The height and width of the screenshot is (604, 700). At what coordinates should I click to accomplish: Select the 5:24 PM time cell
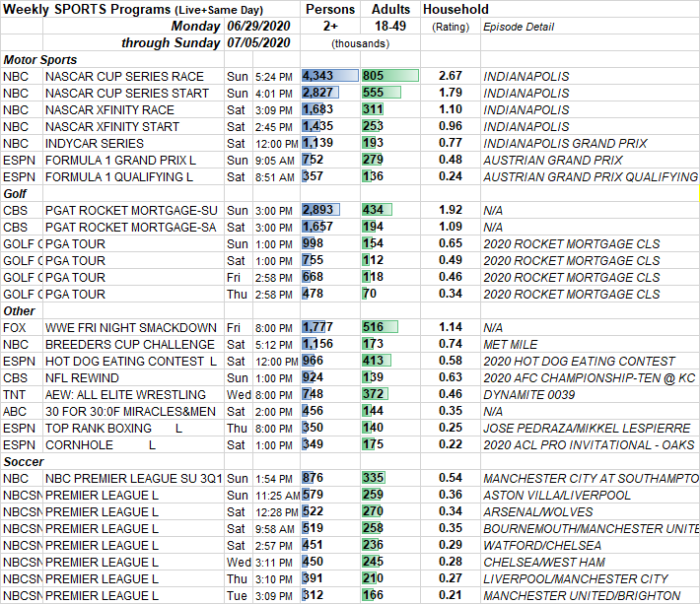click(x=274, y=77)
